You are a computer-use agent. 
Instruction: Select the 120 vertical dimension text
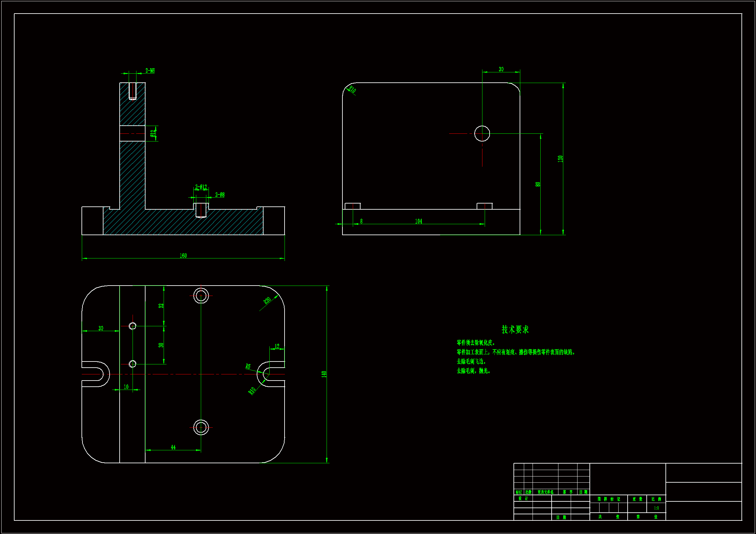tap(560, 159)
